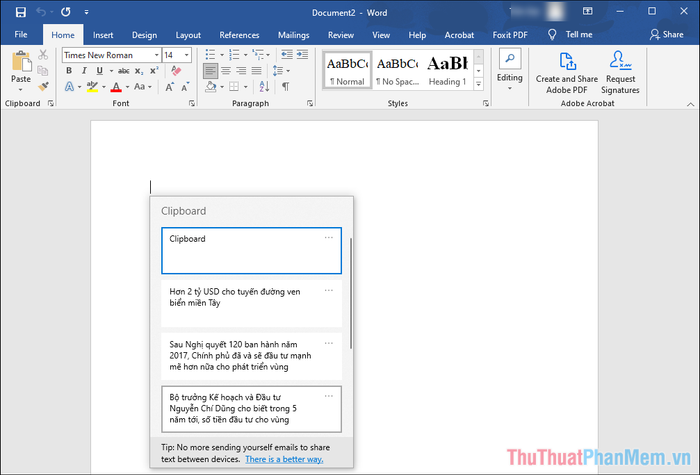
Task: Redo the last action
Action: point(66,12)
